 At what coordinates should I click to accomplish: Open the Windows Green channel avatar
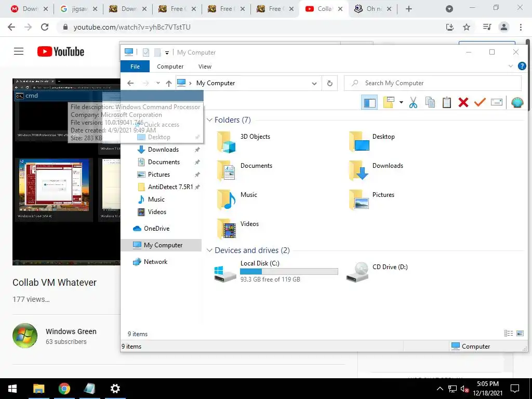coord(25,336)
